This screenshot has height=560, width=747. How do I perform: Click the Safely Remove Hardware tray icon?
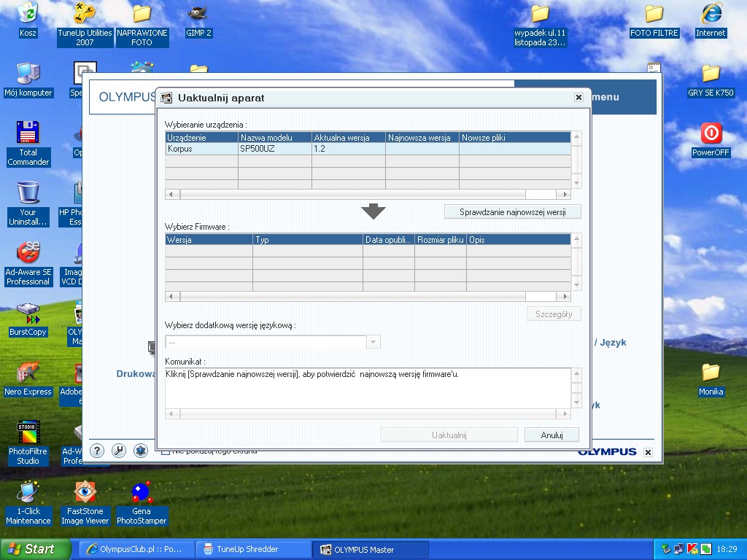[x=666, y=549]
